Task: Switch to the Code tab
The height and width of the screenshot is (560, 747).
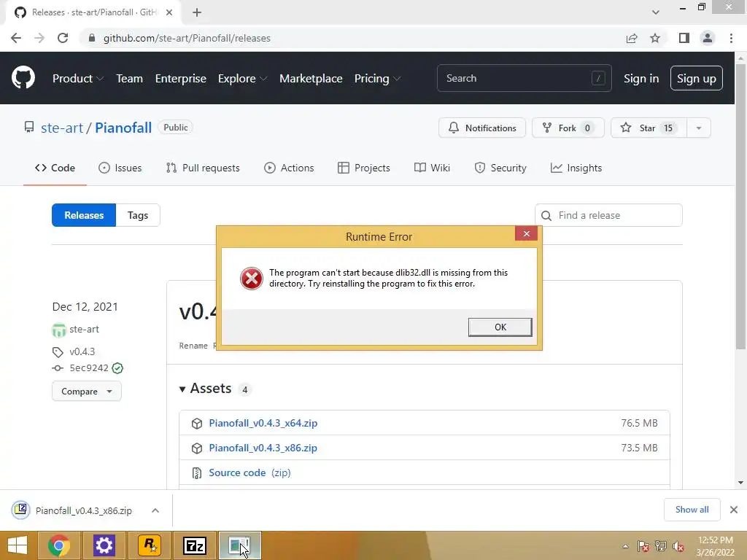Action: 55,168
